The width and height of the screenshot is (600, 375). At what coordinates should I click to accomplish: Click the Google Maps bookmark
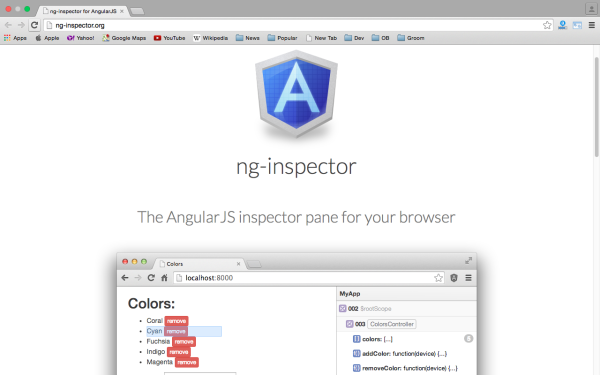click(x=124, y=38)
